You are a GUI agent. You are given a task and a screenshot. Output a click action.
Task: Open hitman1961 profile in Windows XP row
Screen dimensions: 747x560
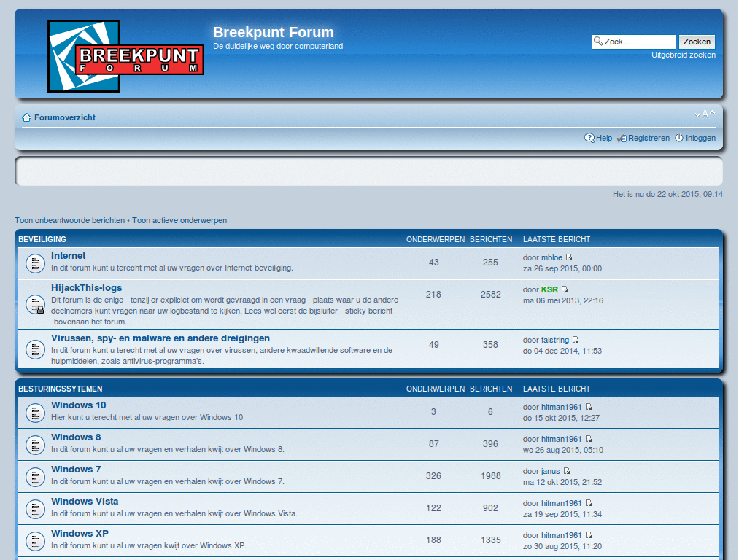[x=561, y=535]
